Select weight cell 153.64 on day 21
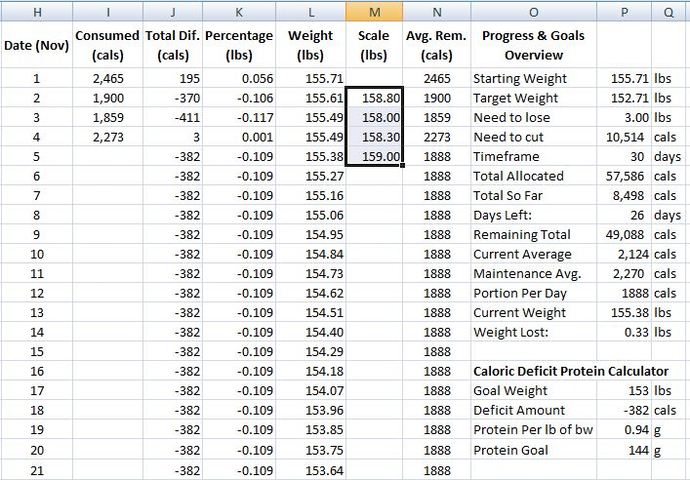This screenshot has width=690, height=480. click(311, 470)
